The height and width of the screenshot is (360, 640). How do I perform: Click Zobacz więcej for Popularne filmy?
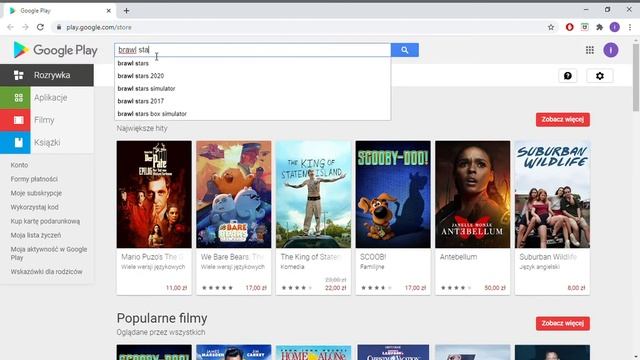[x=562, y=323]
